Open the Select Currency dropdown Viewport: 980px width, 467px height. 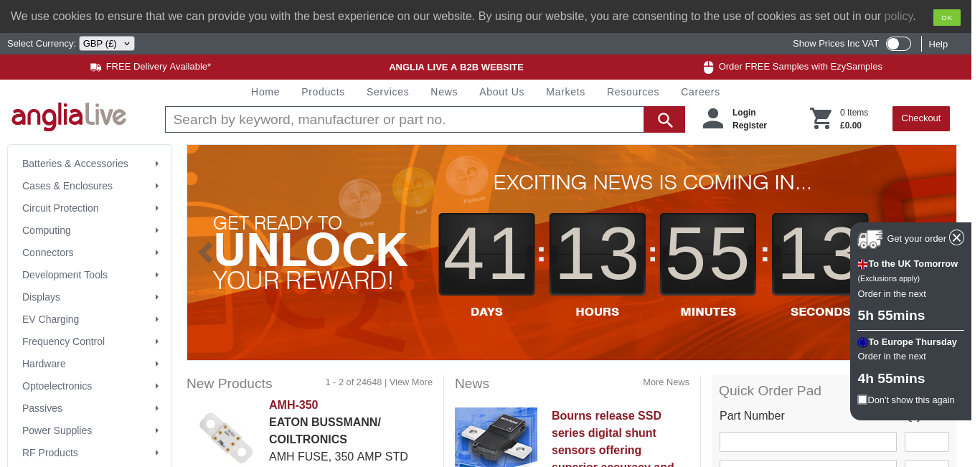click(x=107, y=44)
